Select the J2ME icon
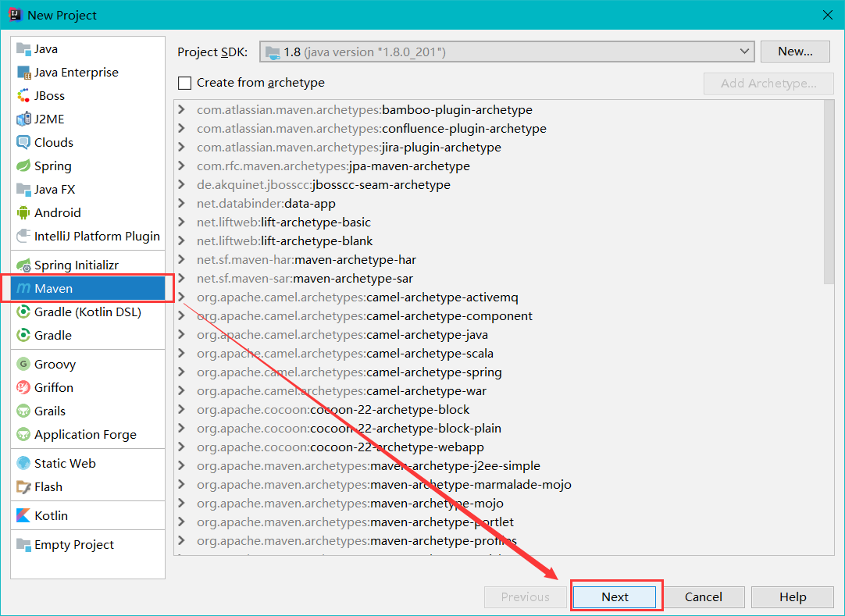This screenshot has height=616, width=845. coord(23,119)
